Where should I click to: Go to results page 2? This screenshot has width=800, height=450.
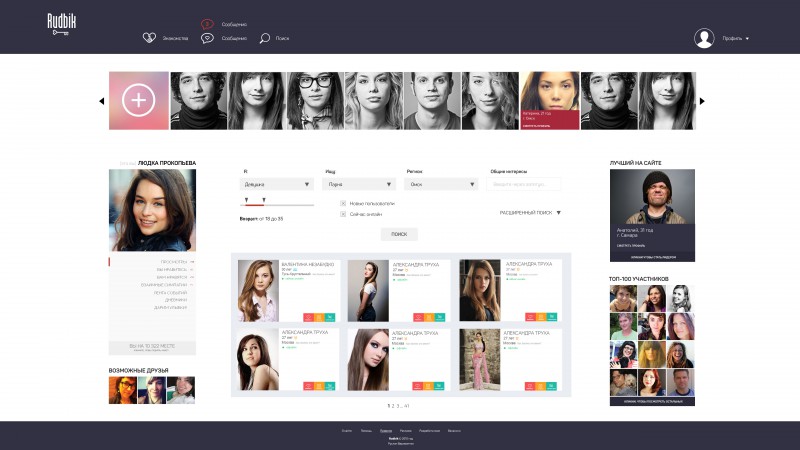393,406
